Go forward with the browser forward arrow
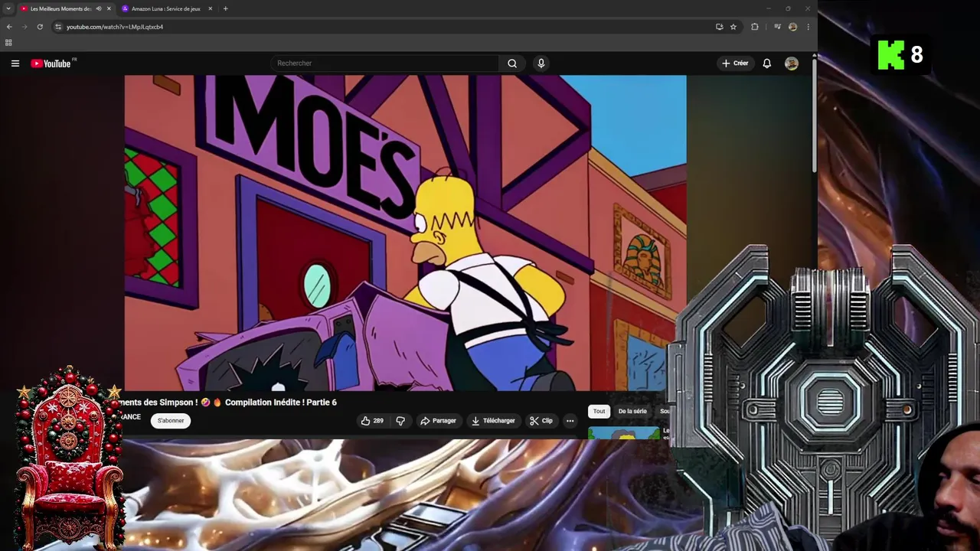980x551 pixels. (x=24, y=27)
